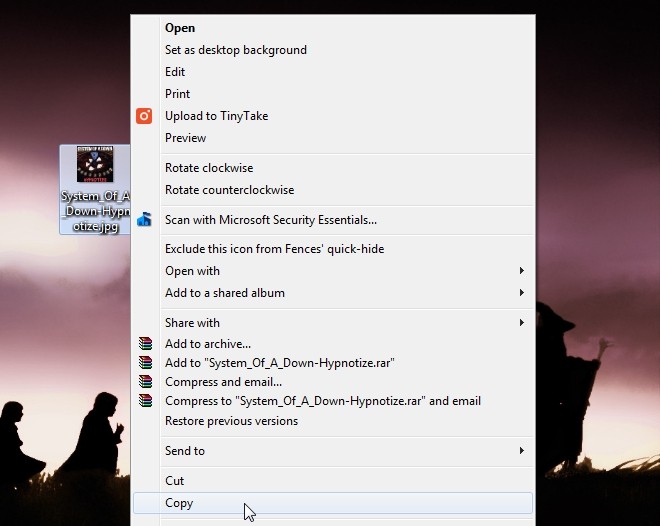660x526 pixels.
Task: Open Add to a shared album submenu
Action: (x=333, y=292)
